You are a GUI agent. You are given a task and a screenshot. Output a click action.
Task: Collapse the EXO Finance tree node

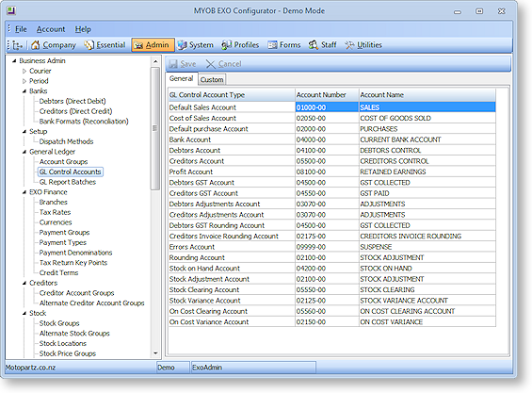click(x=24, y=192)
